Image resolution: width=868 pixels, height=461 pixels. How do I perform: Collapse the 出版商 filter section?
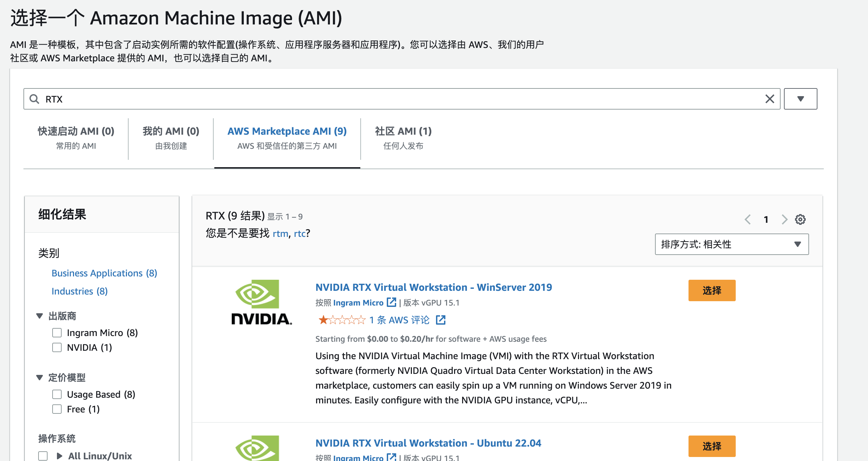click(40, 316)
